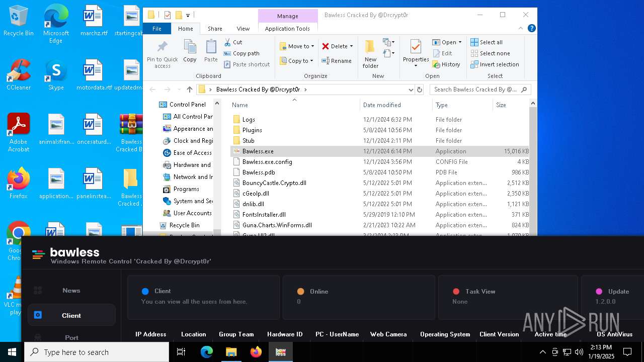Expand address bar history dropdown
The width and height of the screenshot is (644, 362).
click(x=411, y=89)
